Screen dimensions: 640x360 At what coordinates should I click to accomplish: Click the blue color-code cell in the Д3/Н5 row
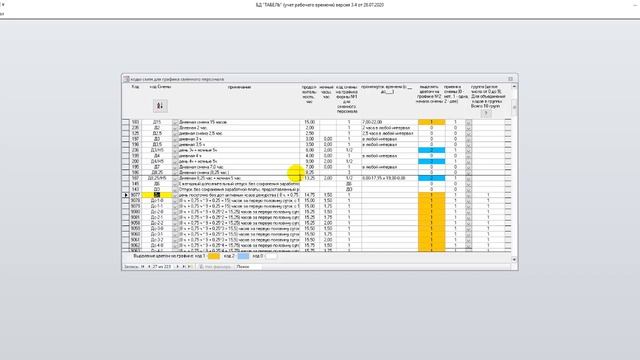coord(431,150)
